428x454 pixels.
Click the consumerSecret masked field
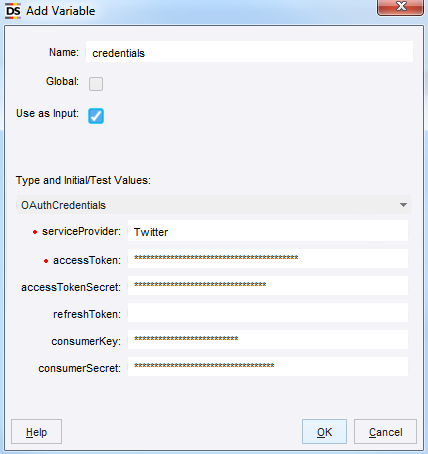[268, 367]
